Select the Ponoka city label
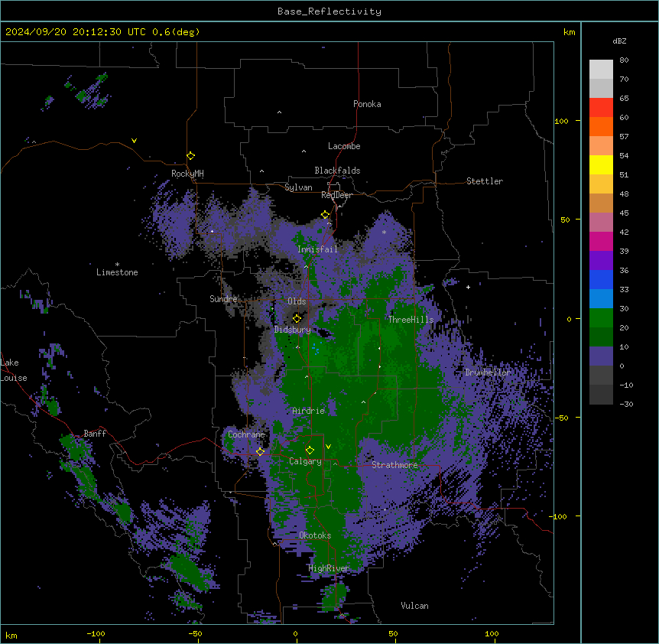This screenshot has width=659, height=644. click(367, 104)
